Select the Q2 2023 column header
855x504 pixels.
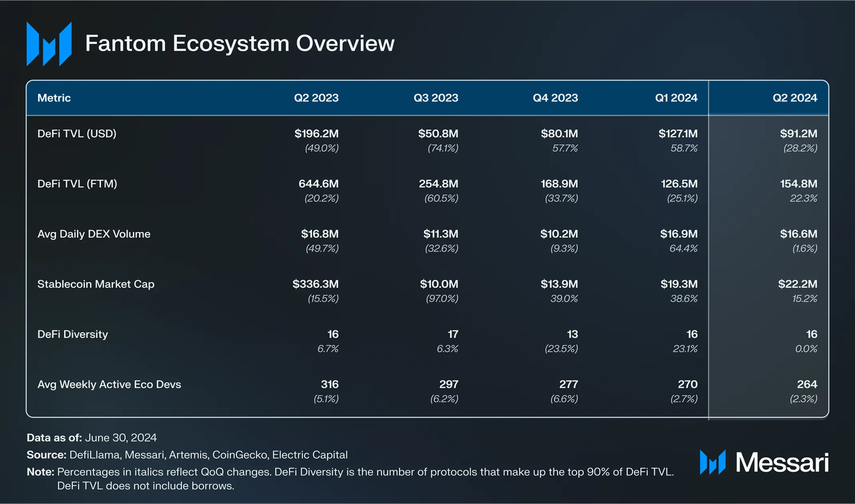[316, 97]
